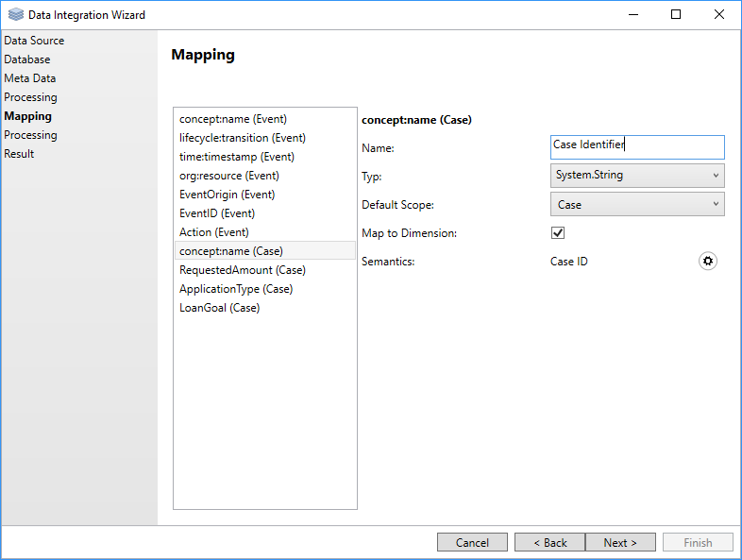
Task: Select org:resource (Event) entry
Action: 229,176
